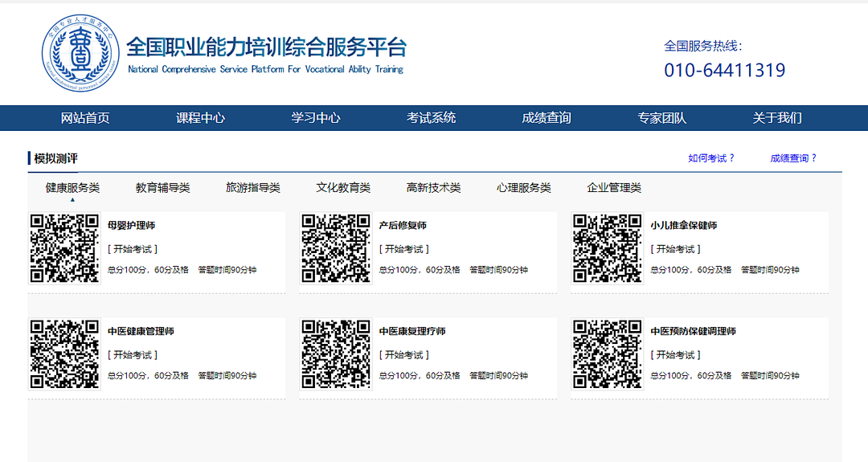Click the 中医康复理疗师 exam title
The width and height of the screenshot is (868, 462).
(x=412, y=331)
